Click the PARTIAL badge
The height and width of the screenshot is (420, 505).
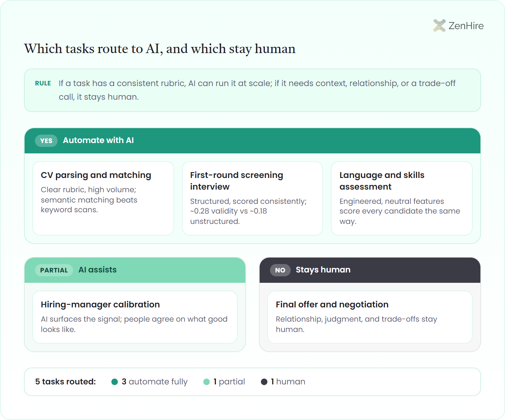[54, 270]
